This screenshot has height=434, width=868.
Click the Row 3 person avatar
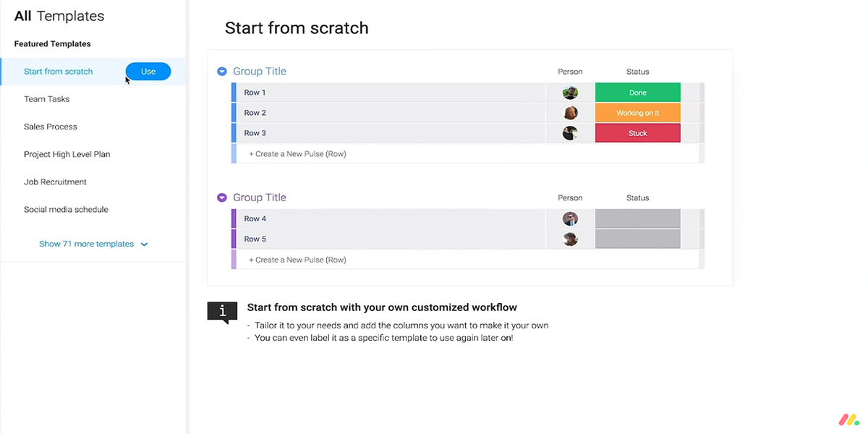coord(571,133)
